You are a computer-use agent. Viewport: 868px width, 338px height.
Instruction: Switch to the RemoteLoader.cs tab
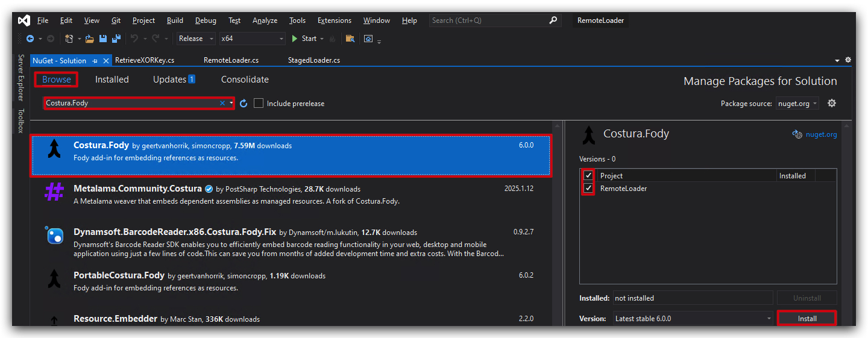[x=231, y=60]
